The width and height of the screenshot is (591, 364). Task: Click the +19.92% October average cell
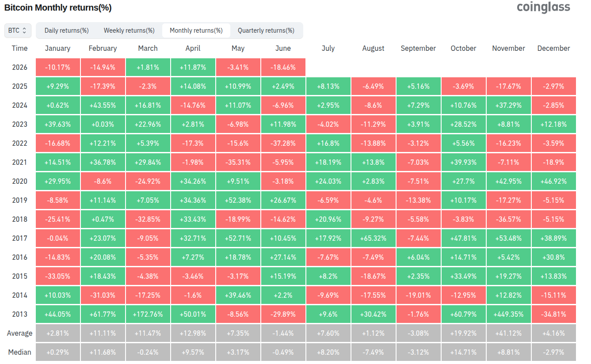click(464, 333)
